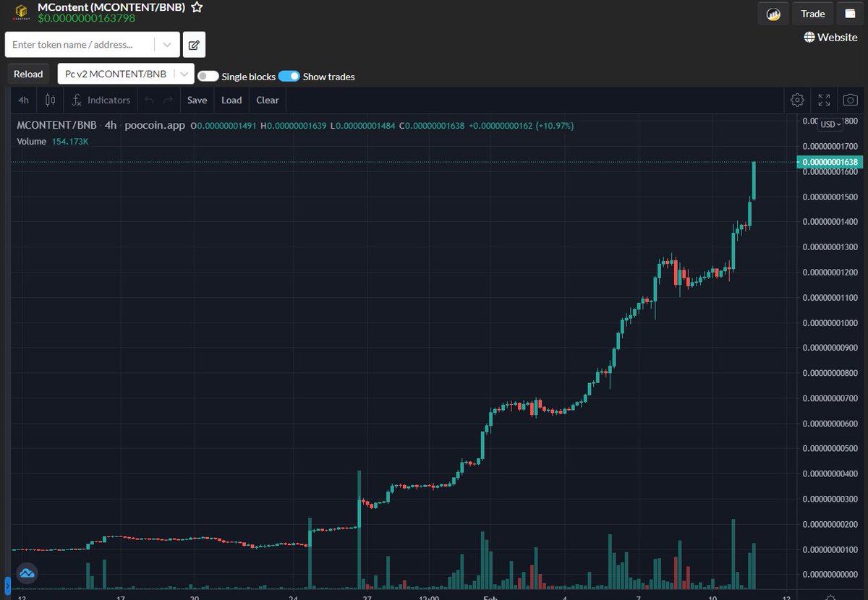Toggle the Single blocks switch
868x600 pixels.
click(208, 76)
